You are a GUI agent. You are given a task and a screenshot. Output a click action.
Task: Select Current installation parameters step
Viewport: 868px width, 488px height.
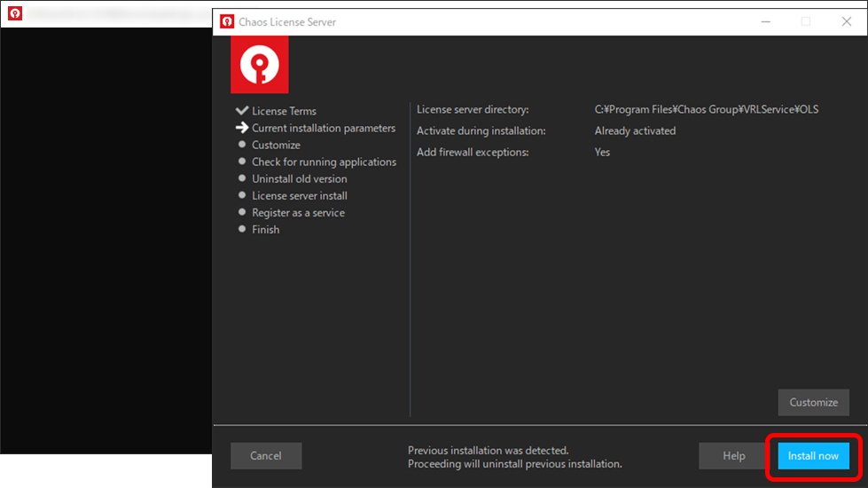pyautogui.click(x=324, y=128)
